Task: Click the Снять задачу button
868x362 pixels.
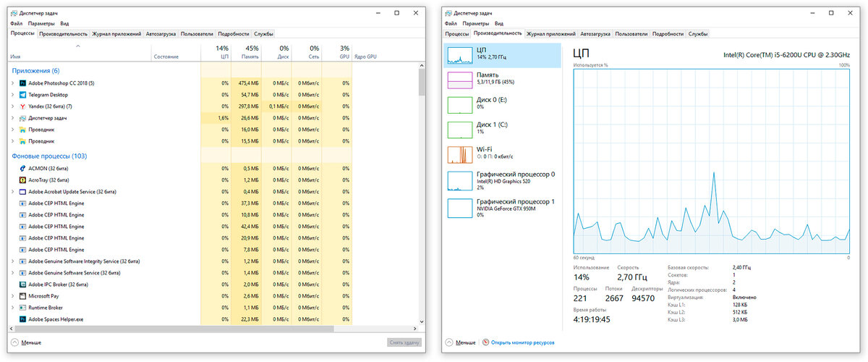Action: click(404, 342)
